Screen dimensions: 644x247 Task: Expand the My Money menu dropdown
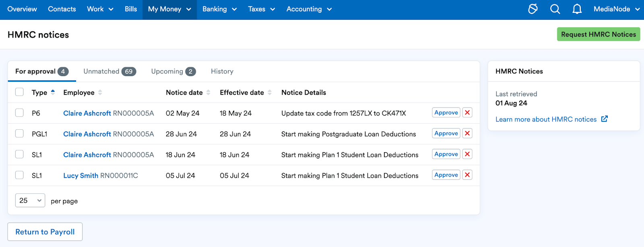[x=169, y=9]
